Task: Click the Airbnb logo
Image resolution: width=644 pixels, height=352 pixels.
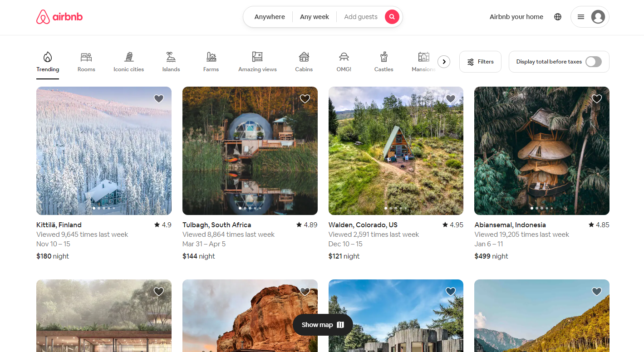Action: [59, 17]
